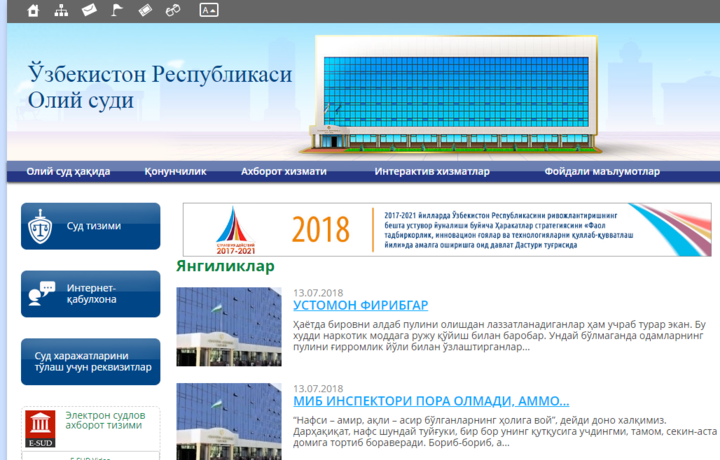The height and width of the screenshot is (460, 720).
Task: Click the Интернет-қабулхона button
Action: [x=90, y=294]
